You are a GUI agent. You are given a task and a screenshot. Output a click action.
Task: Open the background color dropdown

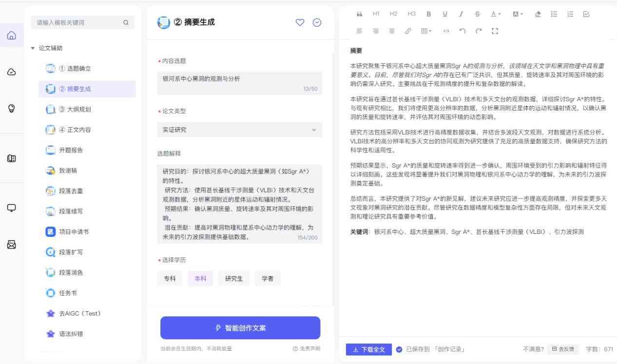(x=518, y=14)
